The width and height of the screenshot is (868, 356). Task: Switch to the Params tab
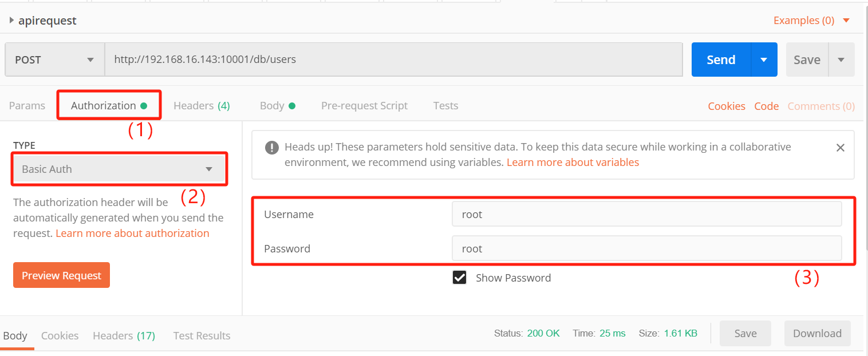(27, 106)
